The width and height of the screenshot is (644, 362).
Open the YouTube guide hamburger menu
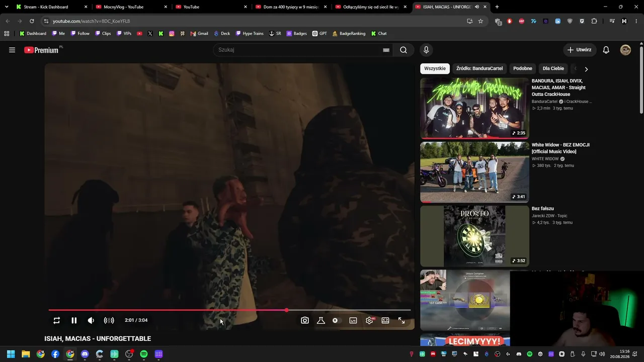(12, 50)
